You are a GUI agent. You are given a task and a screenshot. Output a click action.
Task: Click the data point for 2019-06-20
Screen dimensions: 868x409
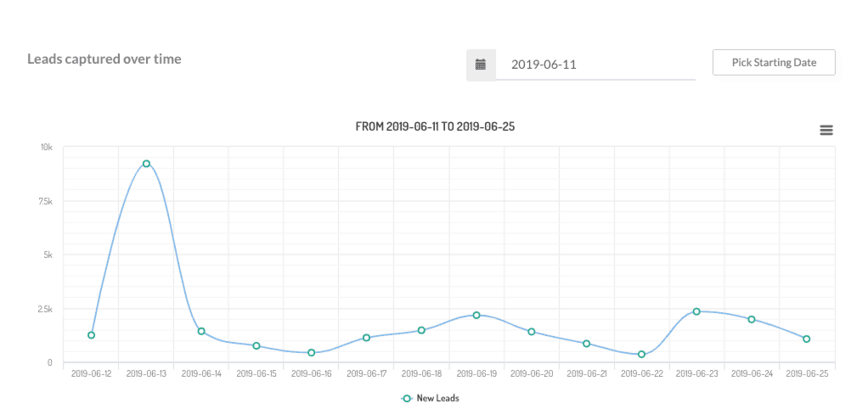(532, 332)
